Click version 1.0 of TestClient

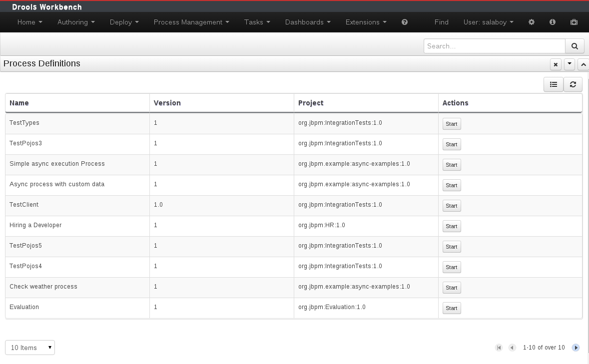coord(222,205)
